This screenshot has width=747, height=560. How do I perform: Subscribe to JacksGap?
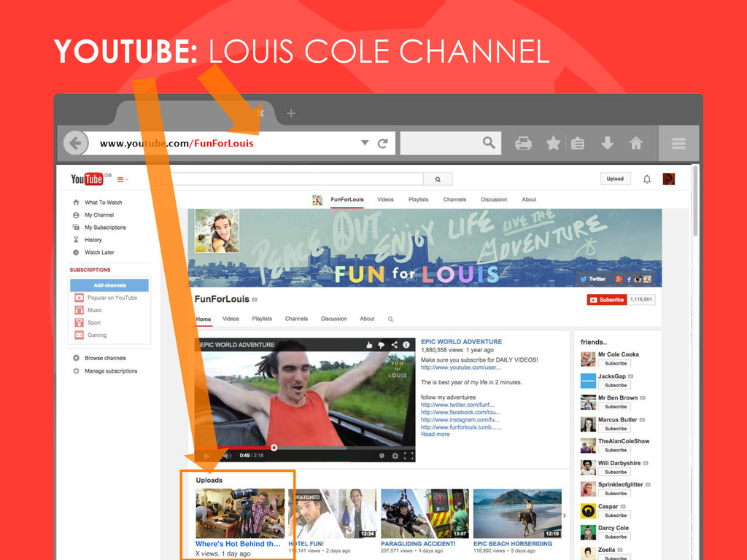coord(616,385)
